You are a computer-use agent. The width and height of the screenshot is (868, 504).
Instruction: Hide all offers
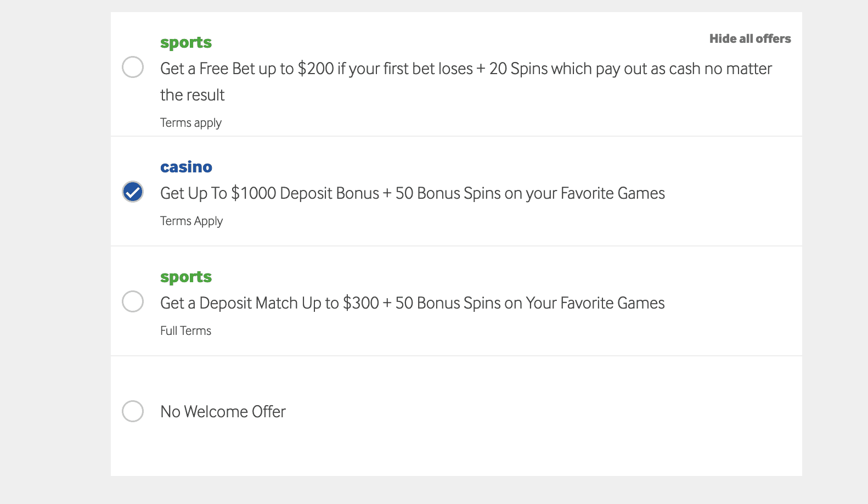749,38
